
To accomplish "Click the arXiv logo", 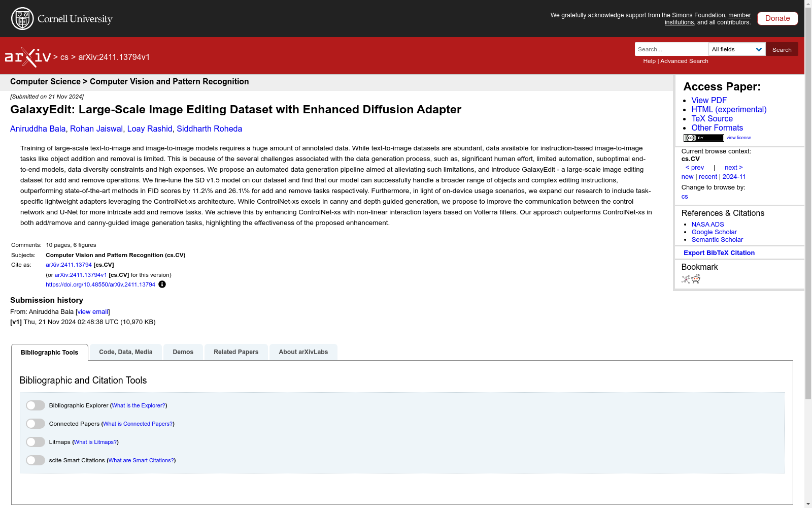I will 28,57.
